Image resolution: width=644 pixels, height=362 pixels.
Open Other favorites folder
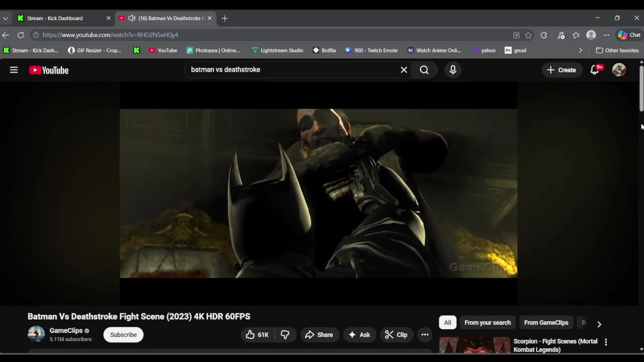tap(617, 50)
